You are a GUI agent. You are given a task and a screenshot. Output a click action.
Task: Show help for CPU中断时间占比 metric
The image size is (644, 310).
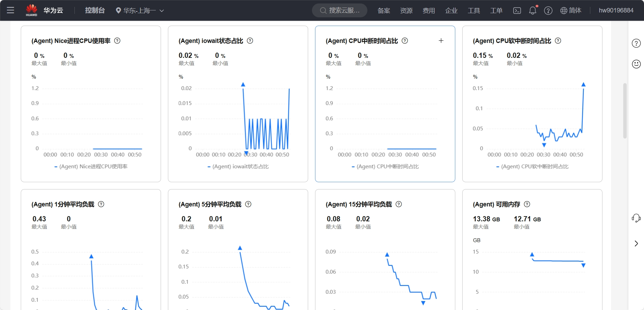pyautogui.click(x=405, y=41)
